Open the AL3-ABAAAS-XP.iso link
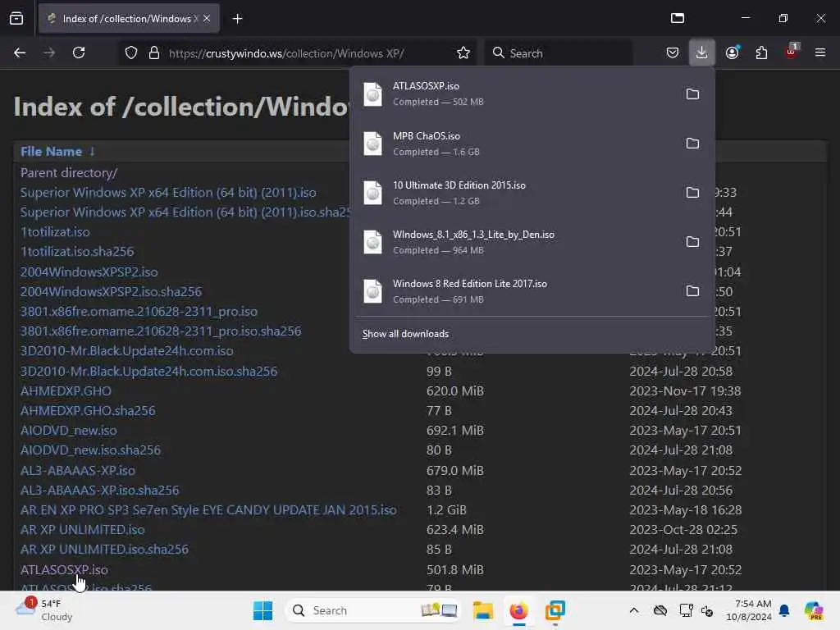The image size is (840, 630). click(x=78, y=470)
